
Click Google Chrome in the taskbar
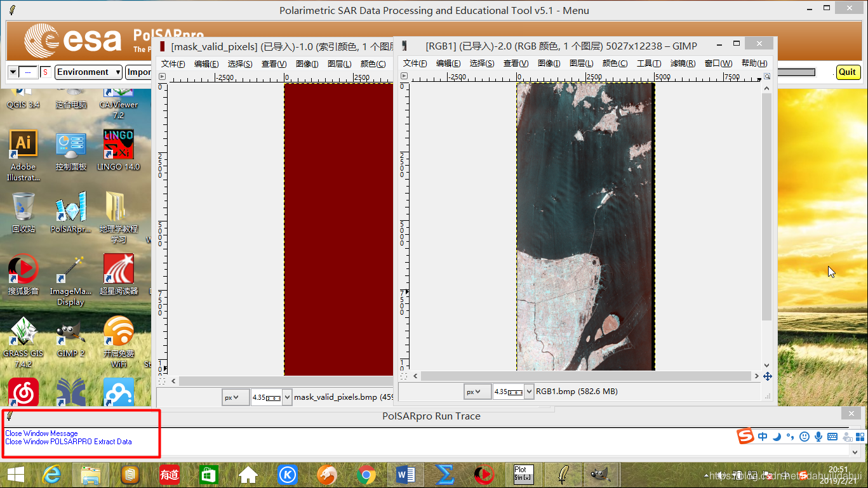point(366,475)
